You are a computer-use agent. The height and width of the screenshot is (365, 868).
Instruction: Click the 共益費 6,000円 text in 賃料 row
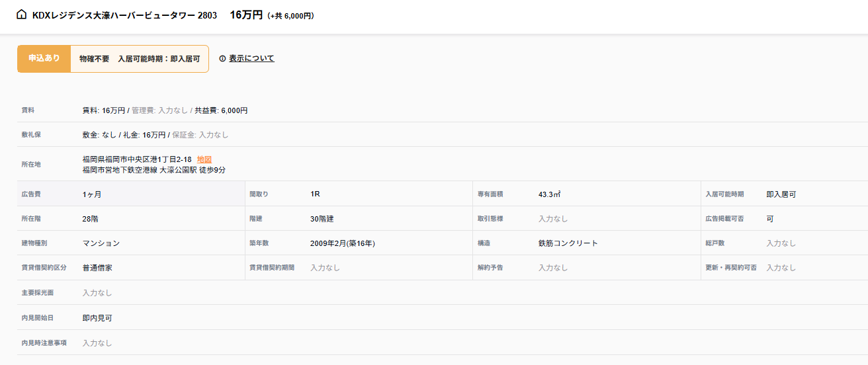click(221, 110)
